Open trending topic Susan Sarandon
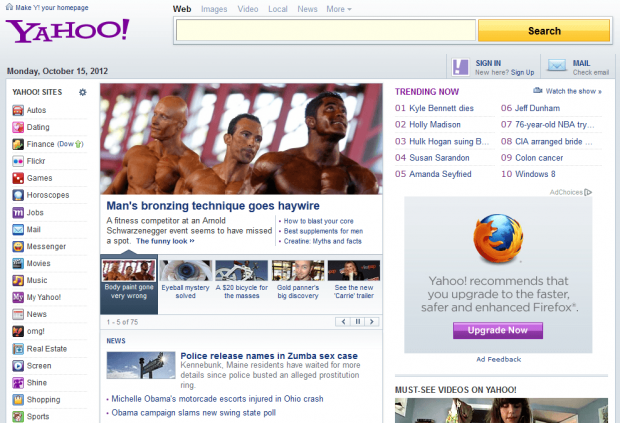 [439, 158]
